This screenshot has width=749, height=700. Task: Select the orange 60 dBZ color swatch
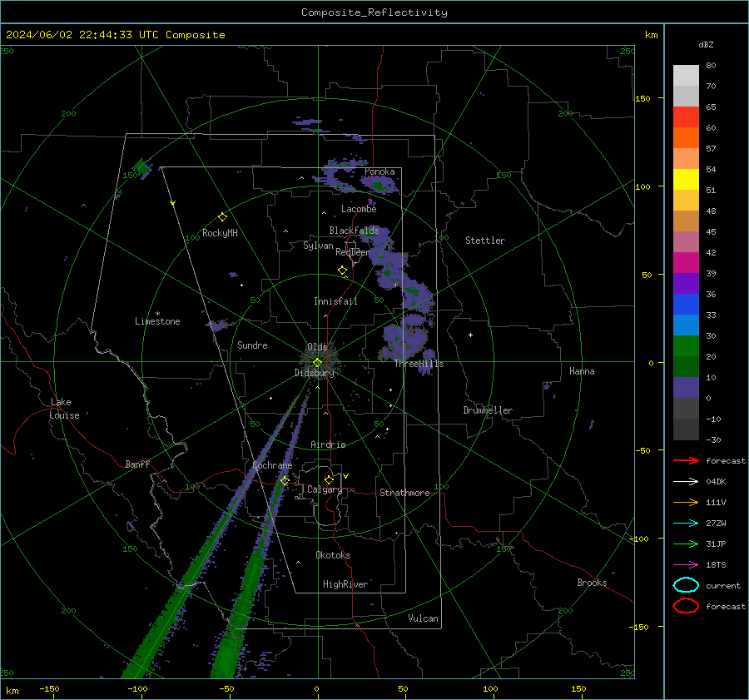[686, 137]
